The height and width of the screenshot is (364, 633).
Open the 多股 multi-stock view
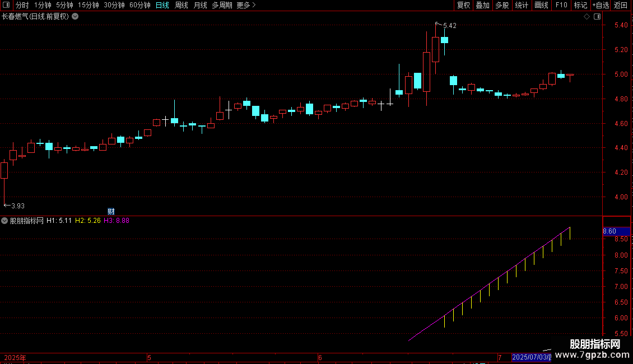(x=502, y=5)
